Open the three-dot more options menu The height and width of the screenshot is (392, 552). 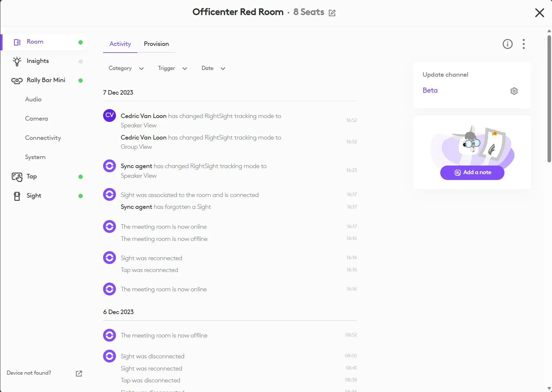[523, 44]
